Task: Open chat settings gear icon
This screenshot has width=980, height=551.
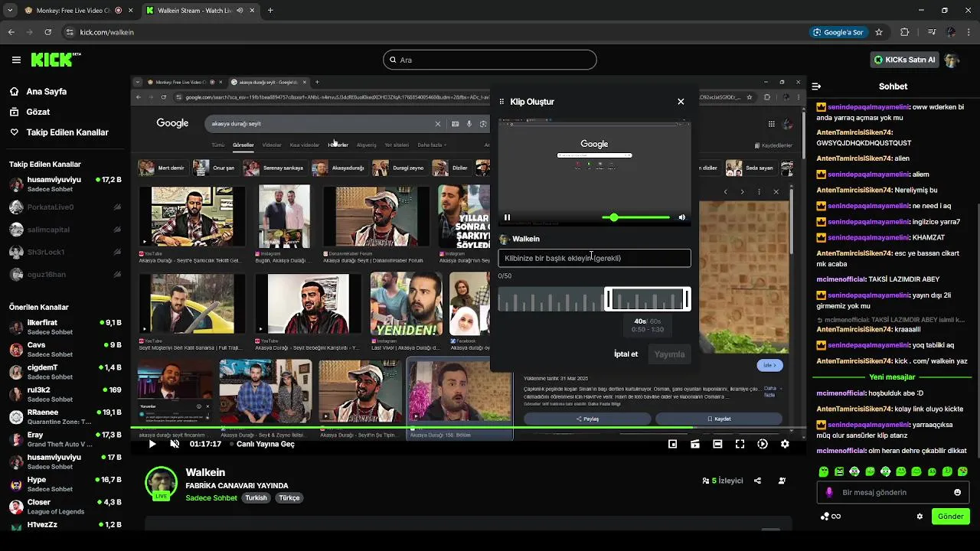Action: pos(920,517)
